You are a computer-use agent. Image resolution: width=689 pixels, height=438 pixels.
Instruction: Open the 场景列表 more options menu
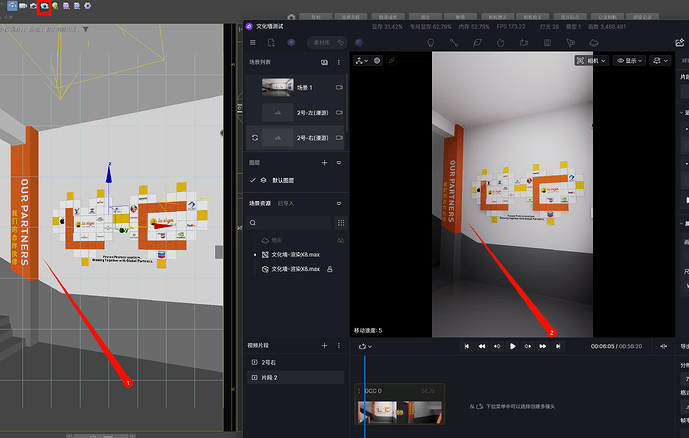339,62
